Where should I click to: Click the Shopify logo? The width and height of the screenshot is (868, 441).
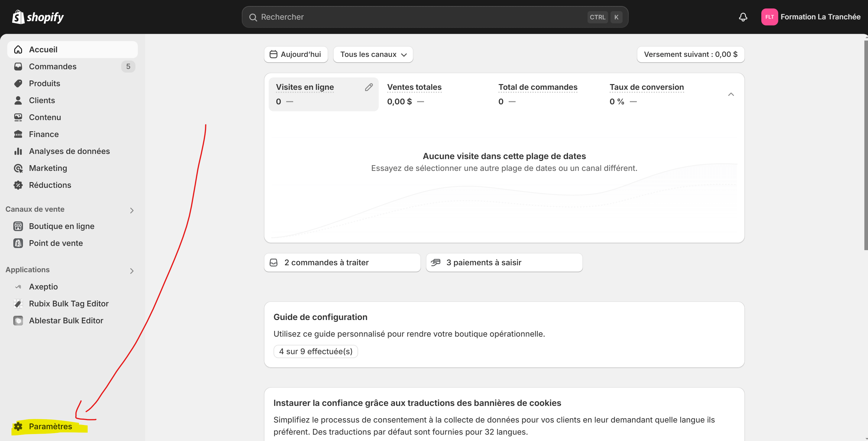tap(38, 17)
